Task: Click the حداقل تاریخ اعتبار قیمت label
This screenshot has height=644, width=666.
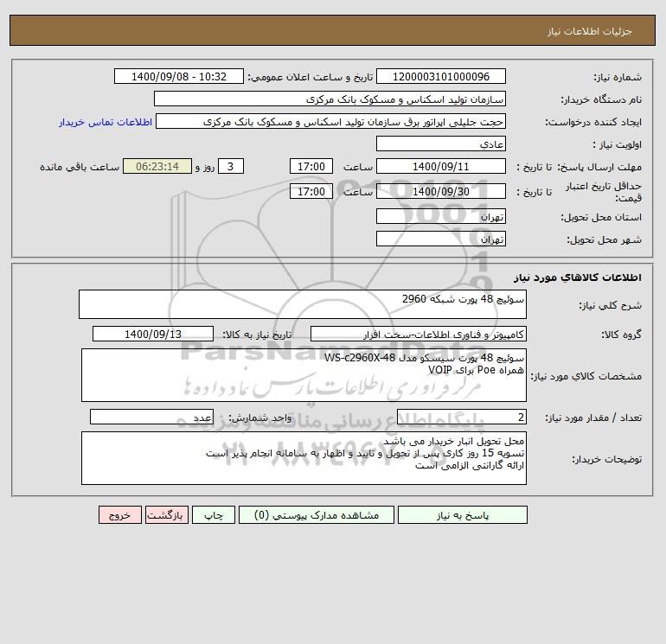Action: [604, 192]
